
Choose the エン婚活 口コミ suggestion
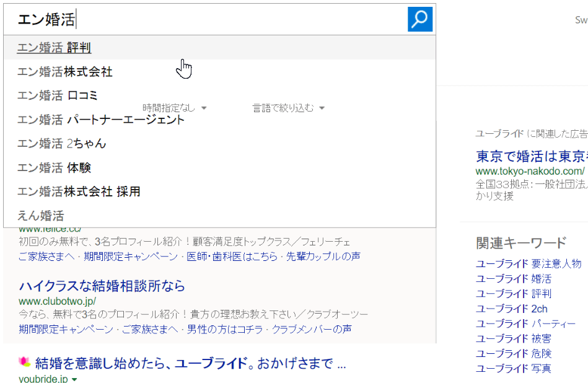point(58,95)
